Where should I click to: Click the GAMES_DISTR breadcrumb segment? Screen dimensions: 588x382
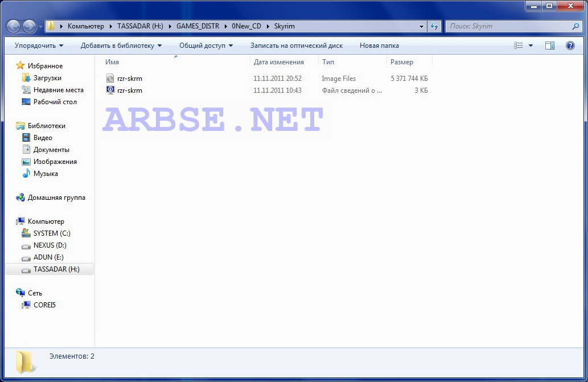click(198, 26)
